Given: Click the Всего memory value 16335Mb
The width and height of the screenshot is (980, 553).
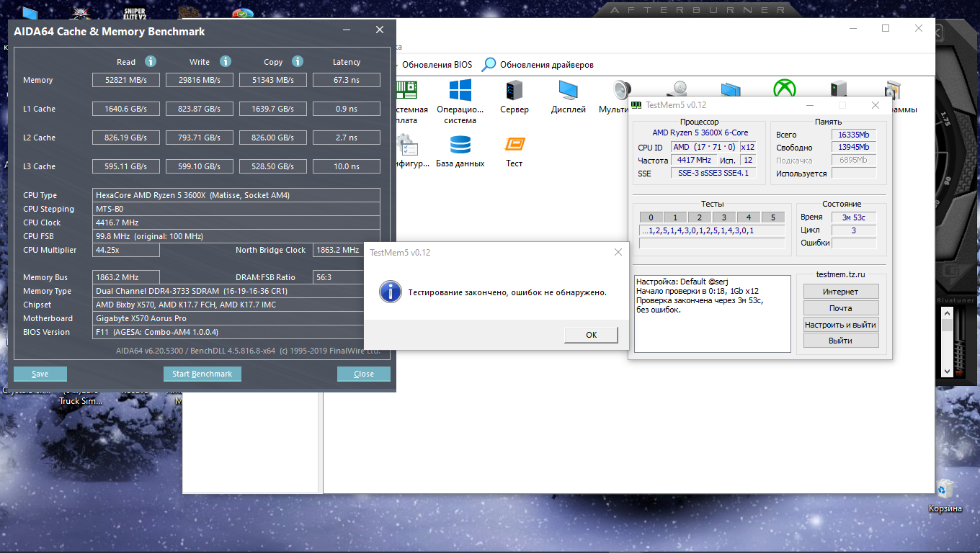Looking at the screenshot, I should (854, 135).
